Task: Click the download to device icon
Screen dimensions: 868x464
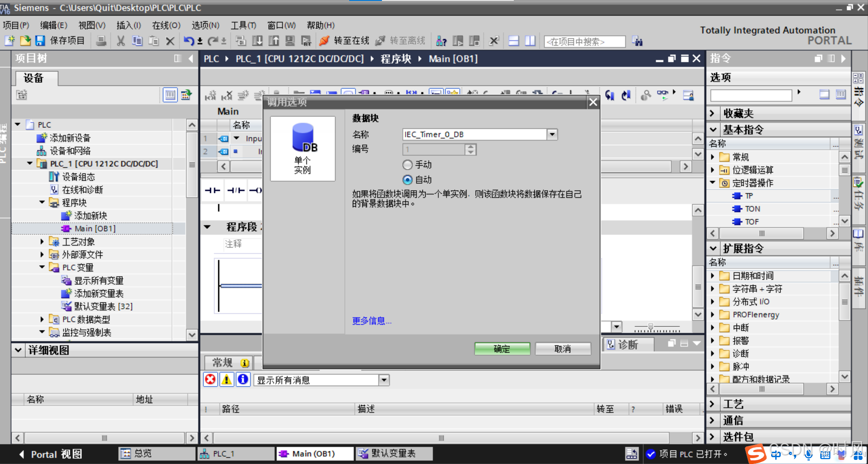Action: pos(257,41)
